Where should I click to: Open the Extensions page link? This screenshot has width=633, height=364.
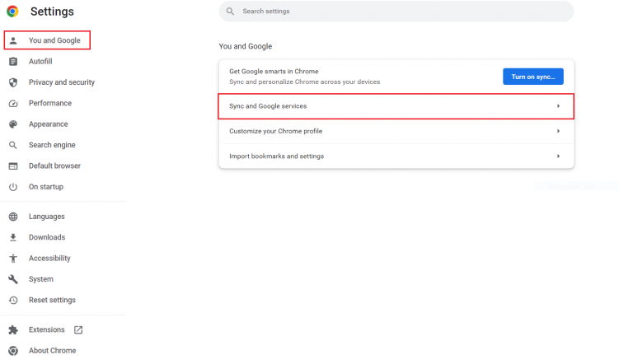(x=47, y=330)
